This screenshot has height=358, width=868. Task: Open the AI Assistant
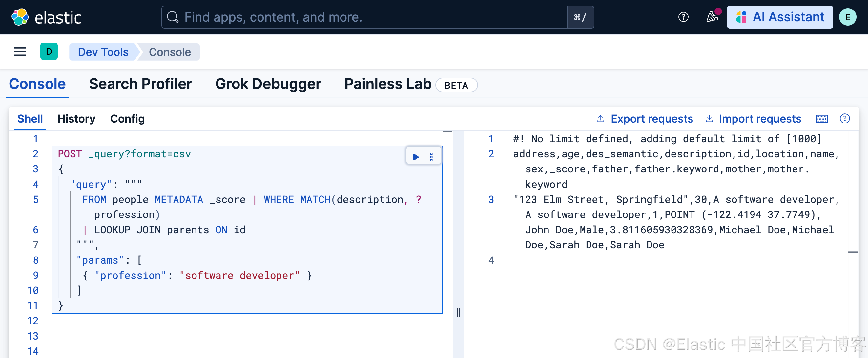pyautogui.click(x=779, y=17)
